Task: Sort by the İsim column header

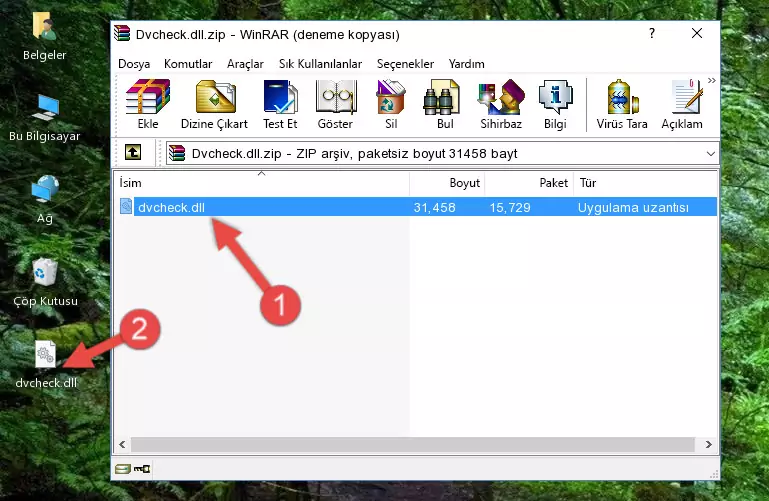Action: coord(262,183)
